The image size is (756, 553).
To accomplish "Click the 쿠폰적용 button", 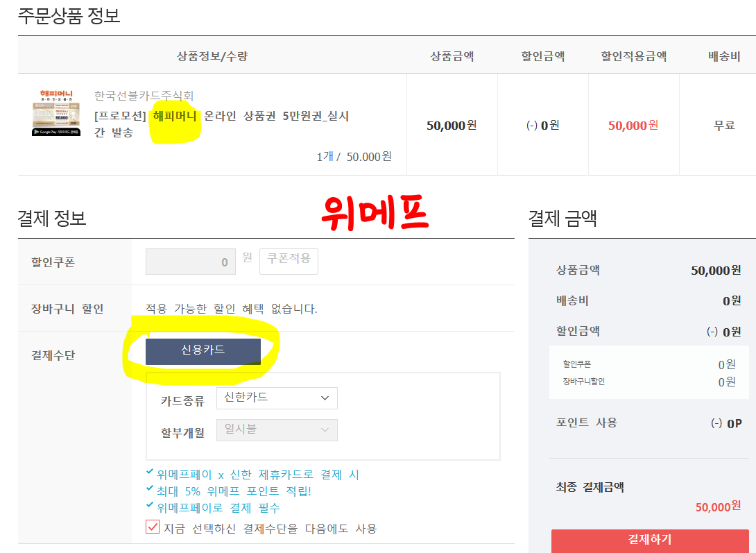I will click(289, 261).
